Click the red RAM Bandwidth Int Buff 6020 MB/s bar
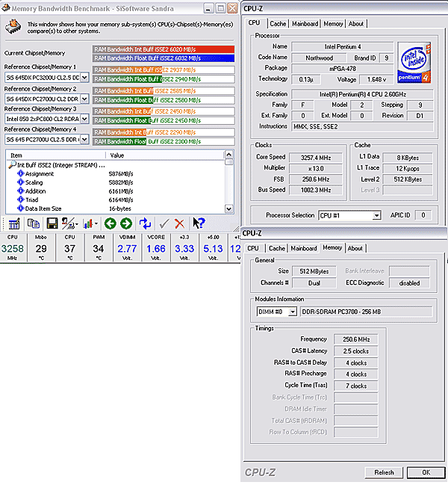 pyautogui.click(x=164, y=49)
